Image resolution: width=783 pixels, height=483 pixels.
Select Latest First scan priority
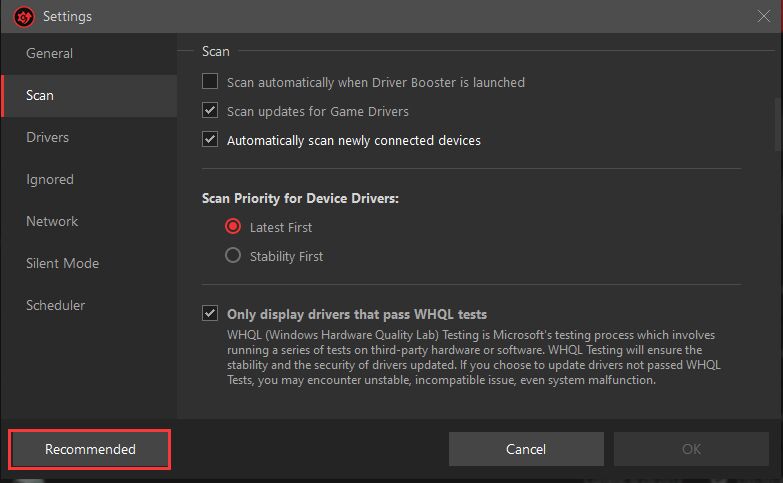(233, 226)
